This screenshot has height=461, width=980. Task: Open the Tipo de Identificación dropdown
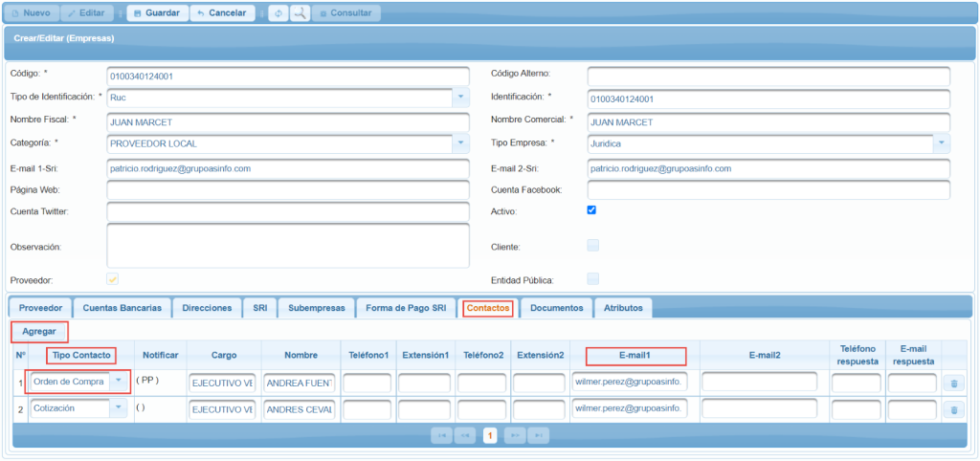tap(460, 98)
